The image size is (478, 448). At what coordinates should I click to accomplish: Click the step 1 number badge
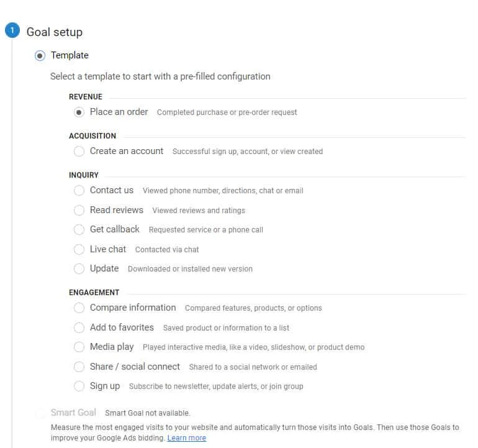[x=12, y=31]
